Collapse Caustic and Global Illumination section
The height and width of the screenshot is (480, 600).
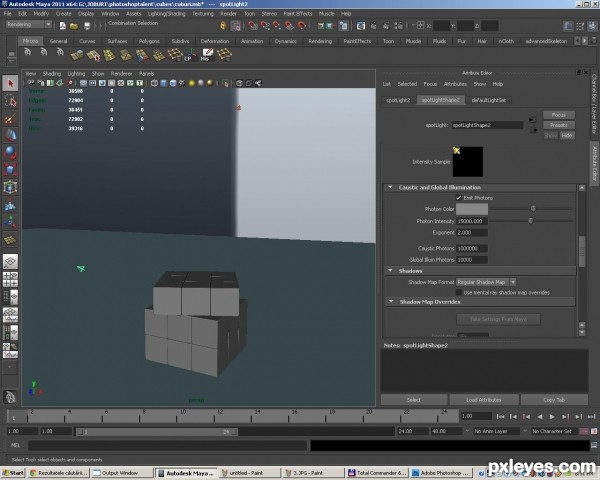(x=390, y=187)
